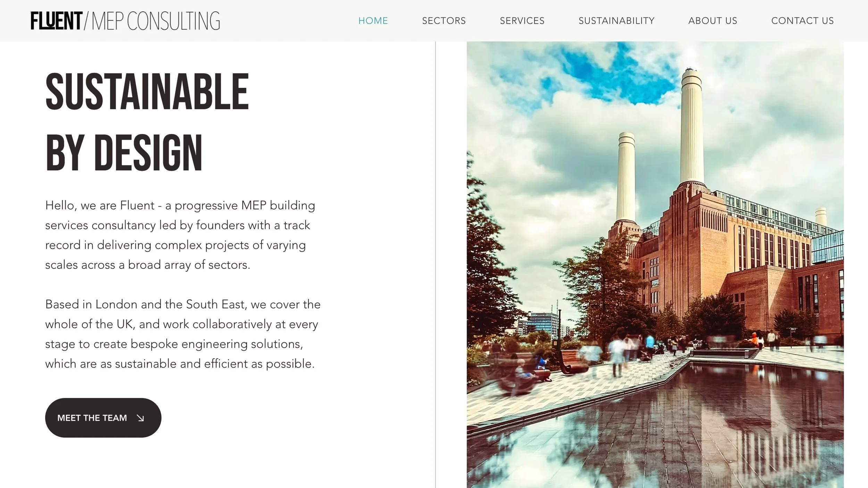The image size is (868, 488).
Task: Navigate to SUSTAINABILITY
Action: [616, 21]
